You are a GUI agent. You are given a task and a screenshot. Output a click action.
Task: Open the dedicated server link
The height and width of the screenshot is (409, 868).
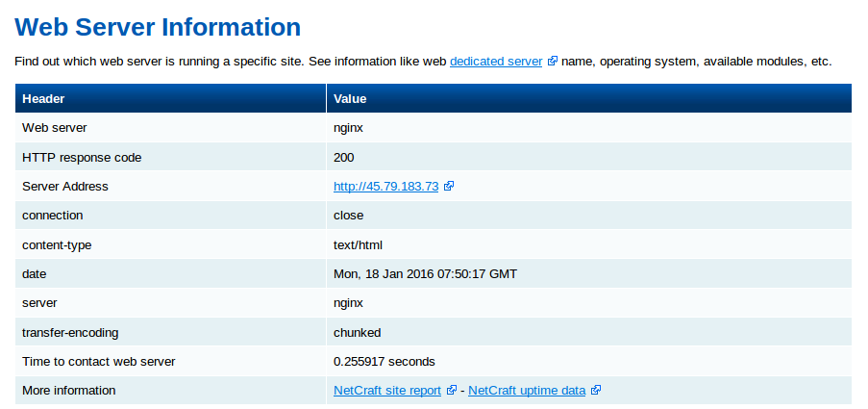point(496,62)
